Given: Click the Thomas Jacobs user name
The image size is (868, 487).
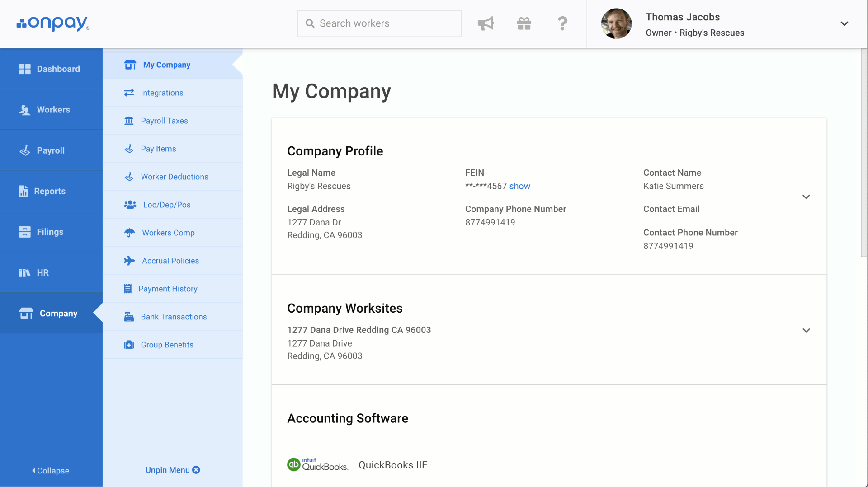Looking at the screenshot, I should (x=683, y=17).
